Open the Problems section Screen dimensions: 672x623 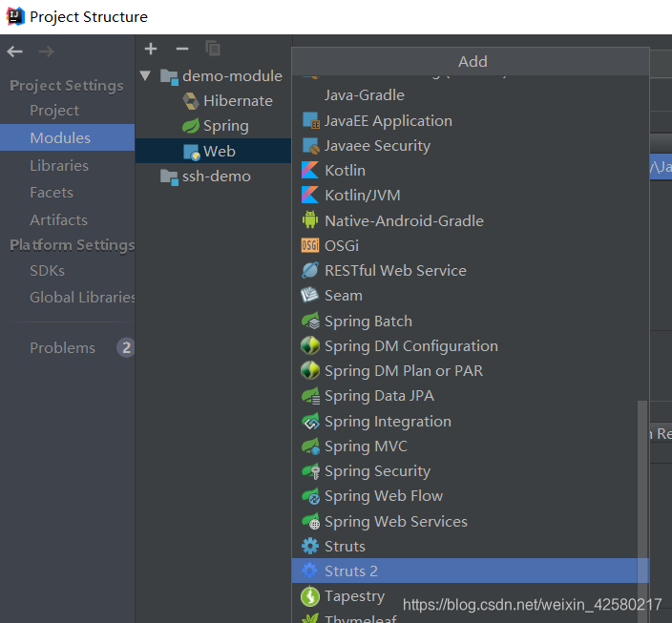click(63, 347)
